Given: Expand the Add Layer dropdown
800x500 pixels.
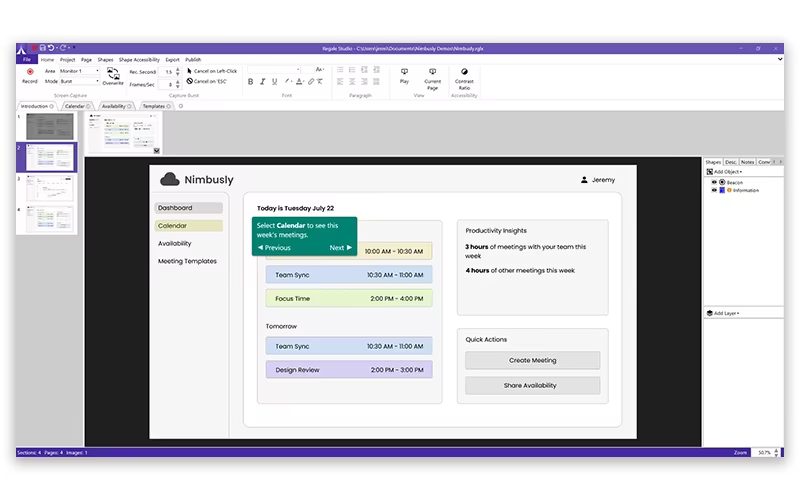Looking at the screenshot, I should [723, 313].
